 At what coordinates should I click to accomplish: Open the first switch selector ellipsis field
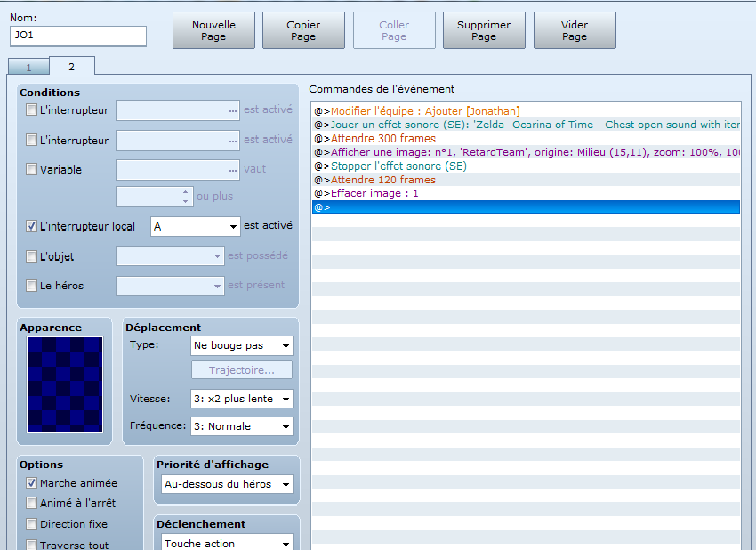[x=178, y=110]
